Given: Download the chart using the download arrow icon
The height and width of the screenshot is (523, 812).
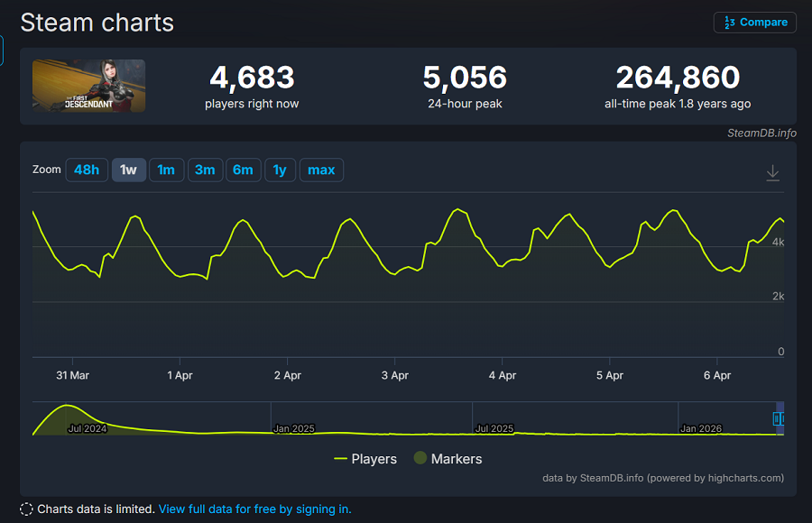Looking at the screenshot, I should pyautogui.click(x=772, y=171).
